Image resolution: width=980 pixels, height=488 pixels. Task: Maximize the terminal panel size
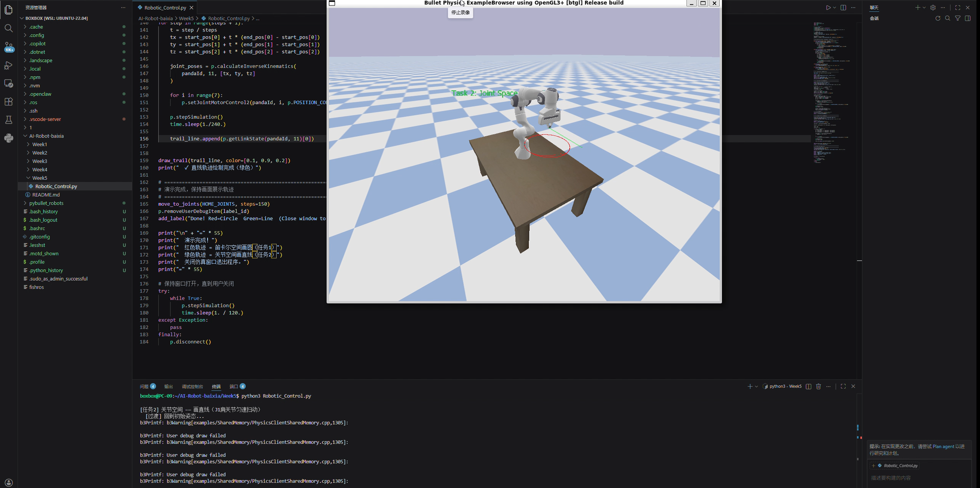pos(843,386)
